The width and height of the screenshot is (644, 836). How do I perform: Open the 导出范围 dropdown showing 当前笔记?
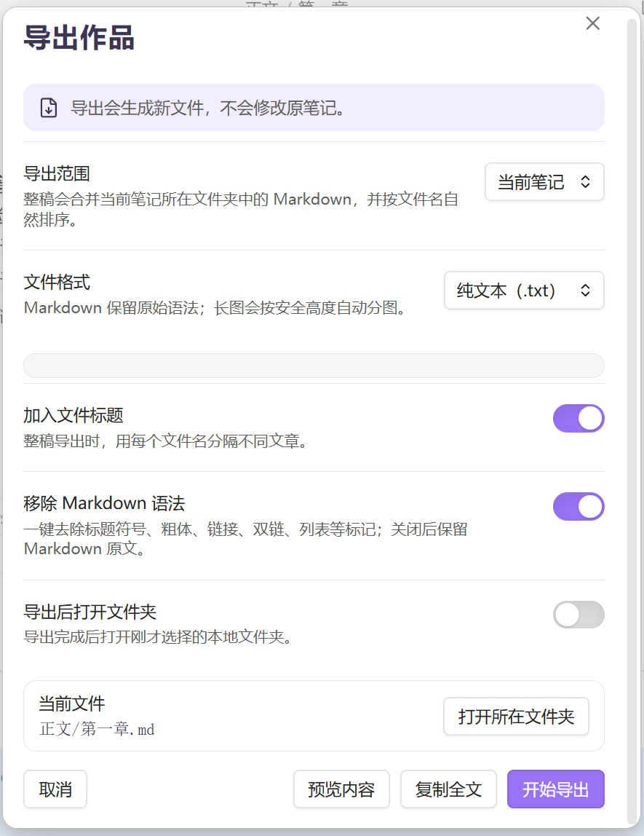coord(544,182)
